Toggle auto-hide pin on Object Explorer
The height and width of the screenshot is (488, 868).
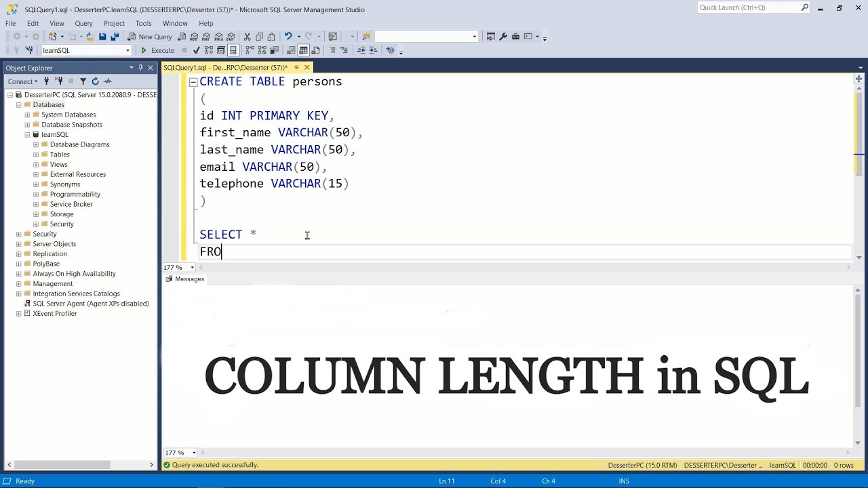[140, 68]
